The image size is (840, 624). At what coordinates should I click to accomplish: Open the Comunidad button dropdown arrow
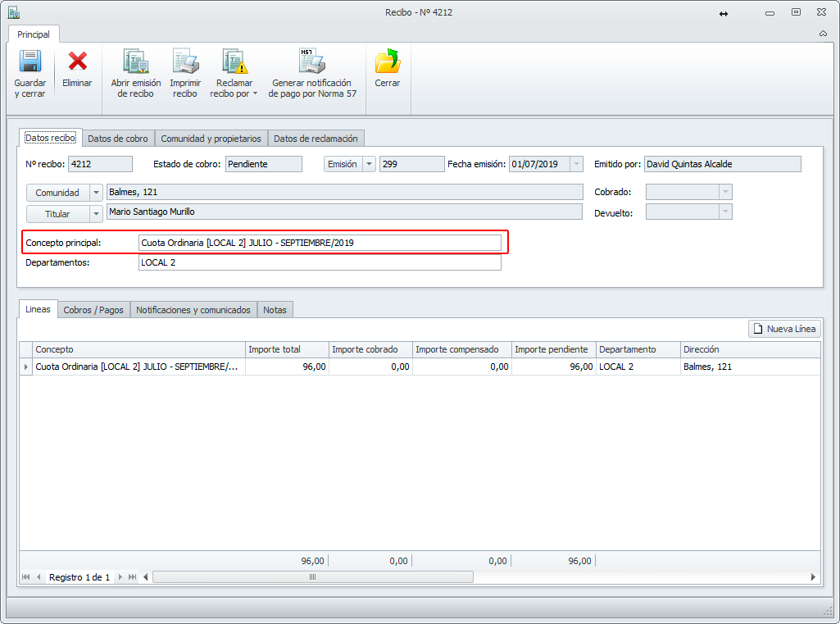coord(96,193)
